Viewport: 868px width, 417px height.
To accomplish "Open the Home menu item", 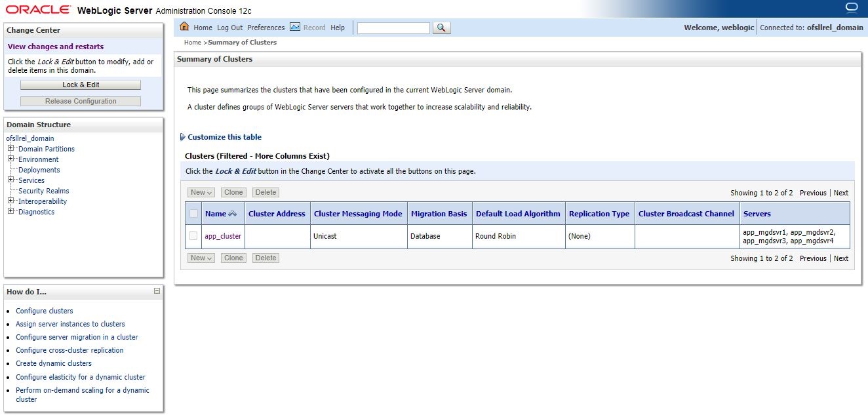I will (x=203, y=28).
